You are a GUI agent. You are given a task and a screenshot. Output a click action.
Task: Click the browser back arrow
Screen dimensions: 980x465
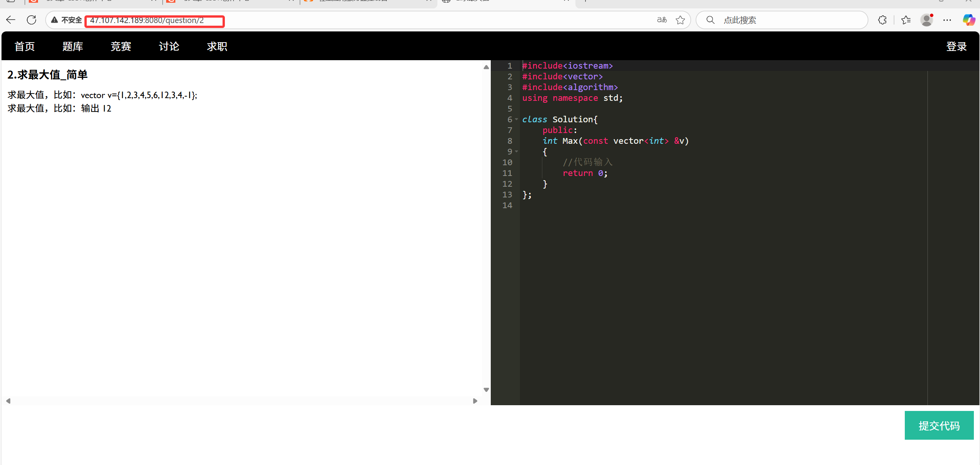click(x=11, y=20)
